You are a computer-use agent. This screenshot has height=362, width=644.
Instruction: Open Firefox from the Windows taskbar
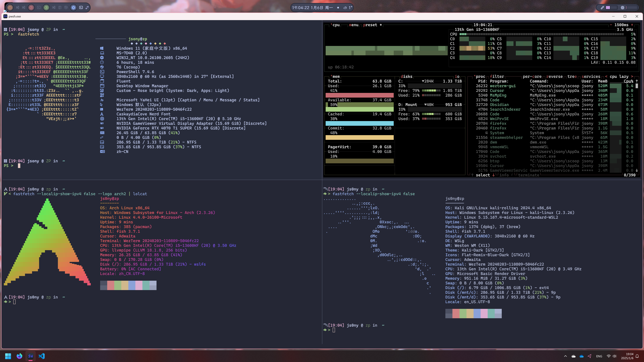pos(19,356)
